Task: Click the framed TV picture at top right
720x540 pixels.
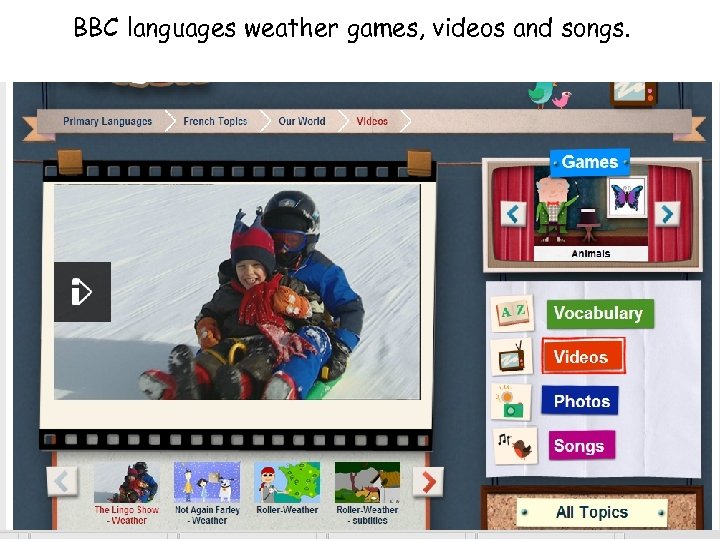Action: (x=633, y=93)
